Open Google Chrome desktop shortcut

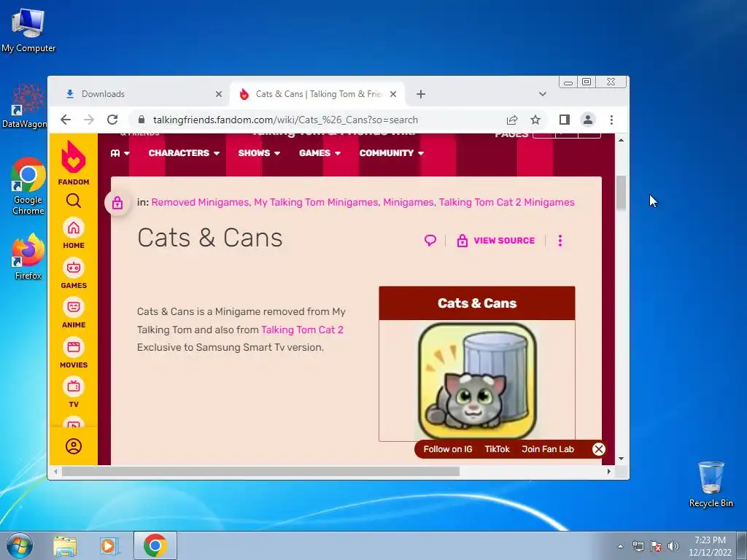point(28,186)
